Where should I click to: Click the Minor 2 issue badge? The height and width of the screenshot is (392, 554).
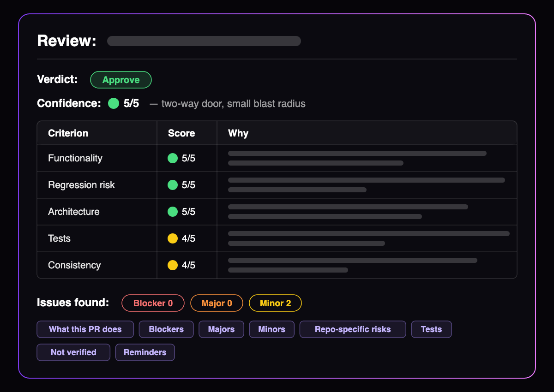[275, 303]
